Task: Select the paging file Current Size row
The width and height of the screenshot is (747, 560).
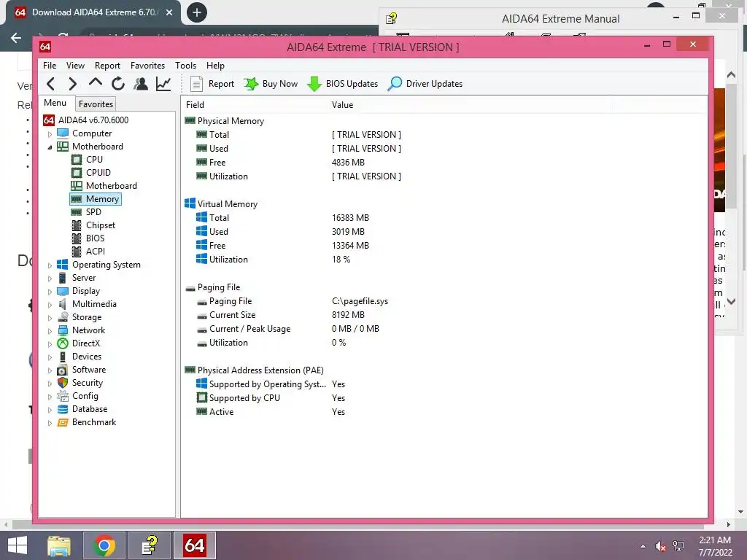Action: pyautogui.click(x=444, y=315)
